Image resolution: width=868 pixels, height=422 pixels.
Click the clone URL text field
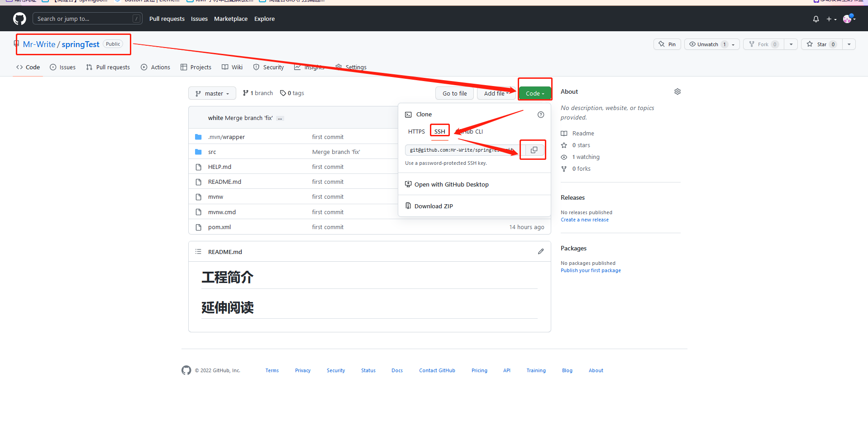465,150
